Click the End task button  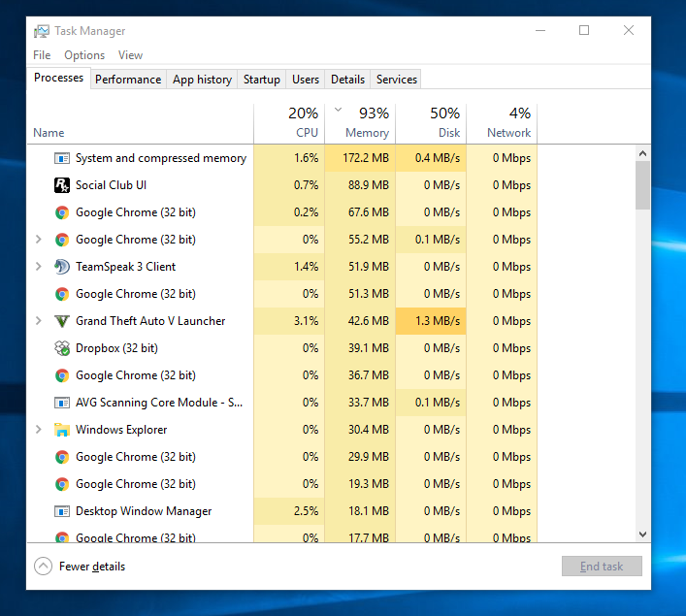(602, 567)
